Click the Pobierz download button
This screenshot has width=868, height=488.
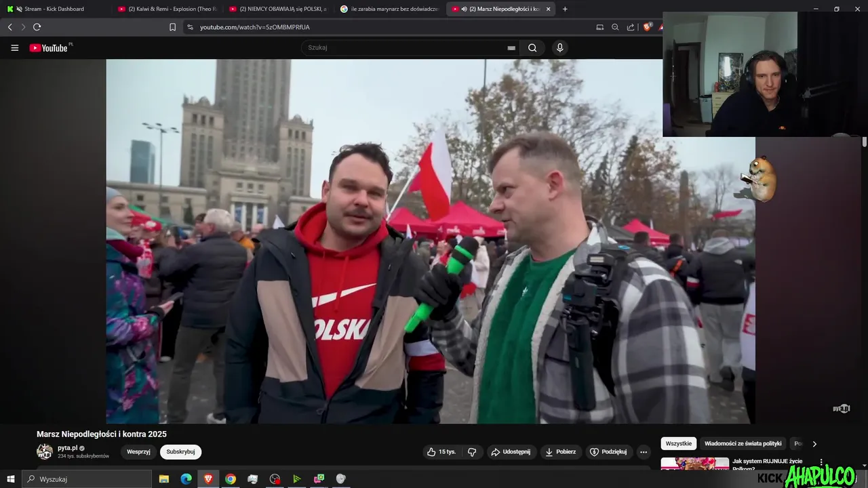[561, 452]
